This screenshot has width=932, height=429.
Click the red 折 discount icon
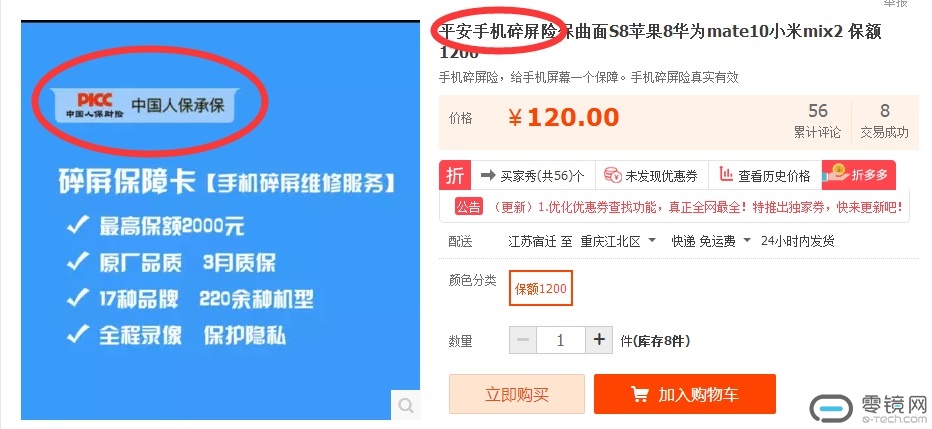tap(455, 175)
